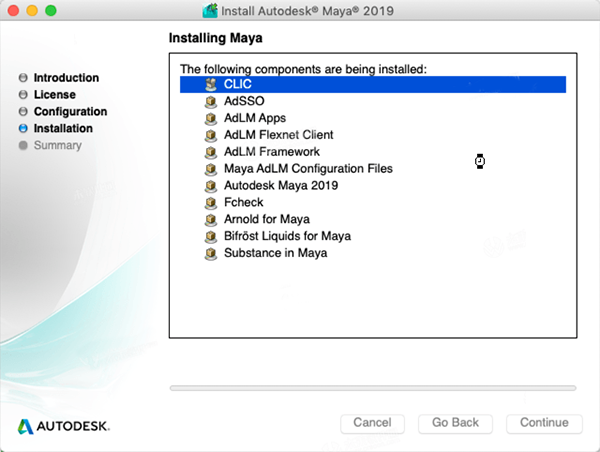Click the blue Installation step bullet
This screenshot has width=600, height=452.
(23, 128)
